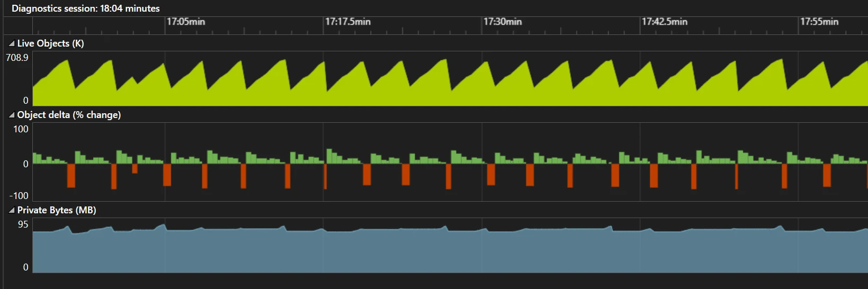Jump to the 17:55min ruler mark
Viewport: 868px width, 289px height.
click(819, 22)
